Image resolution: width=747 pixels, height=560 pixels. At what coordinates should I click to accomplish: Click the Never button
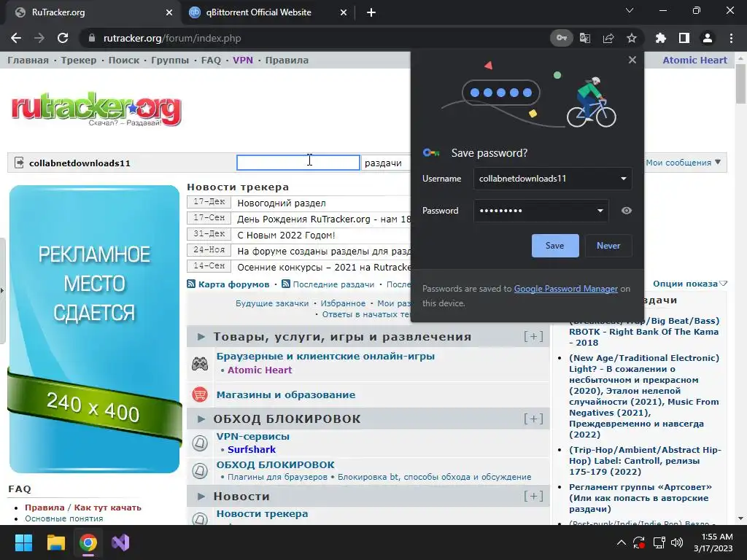[608, 246]
